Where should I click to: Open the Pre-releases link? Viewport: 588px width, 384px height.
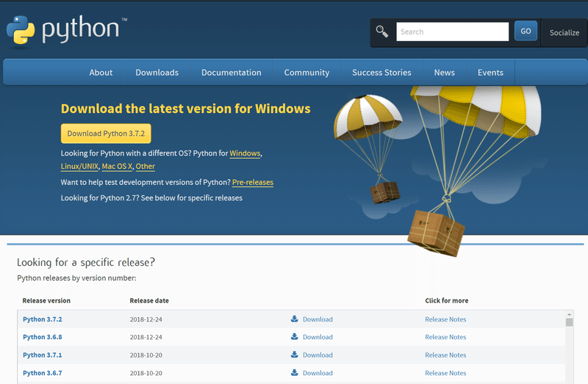pyautogui.click(x=253, y=182)
